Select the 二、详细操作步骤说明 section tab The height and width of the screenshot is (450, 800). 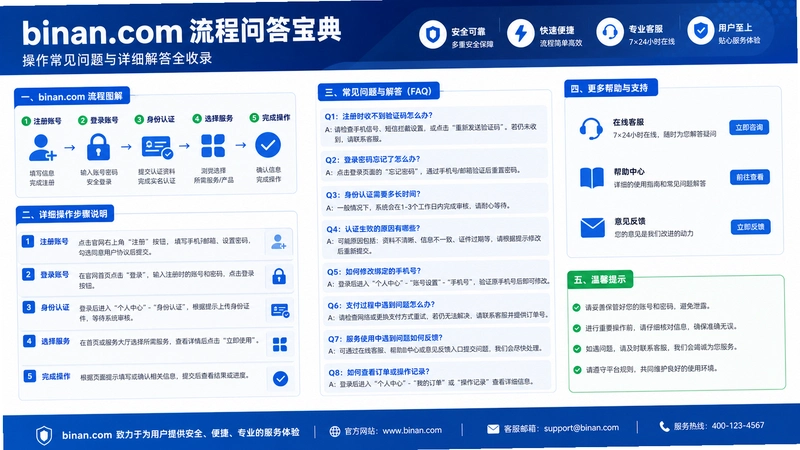[x=65, y=214]
